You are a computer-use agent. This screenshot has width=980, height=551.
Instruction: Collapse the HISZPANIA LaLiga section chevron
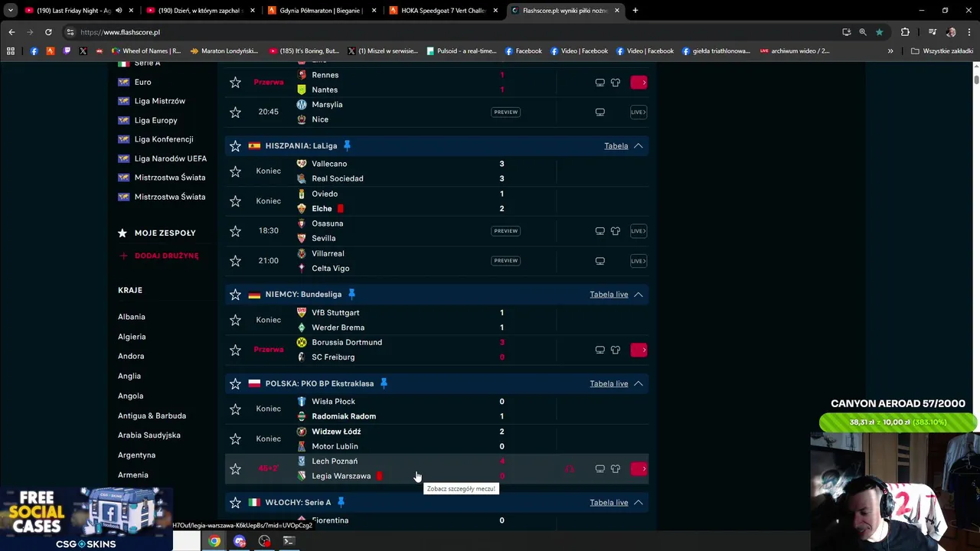(x=638, y=145)
